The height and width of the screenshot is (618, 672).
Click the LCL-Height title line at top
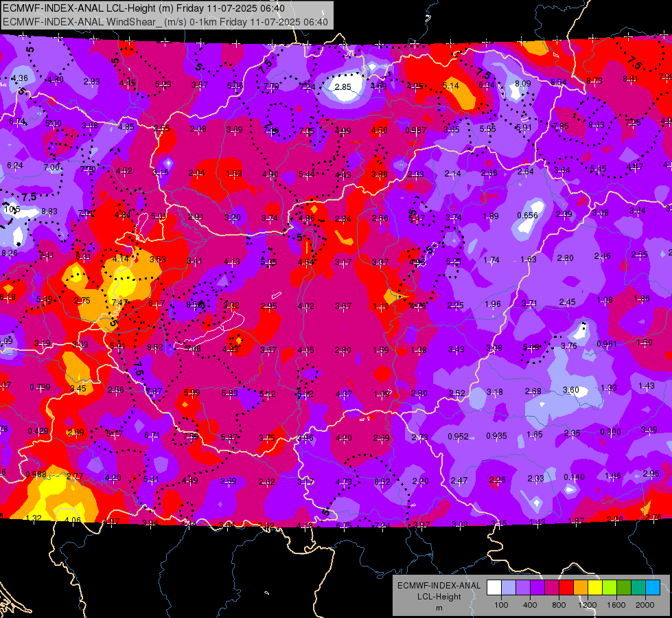pyautogui.click(x=144, y=8)
